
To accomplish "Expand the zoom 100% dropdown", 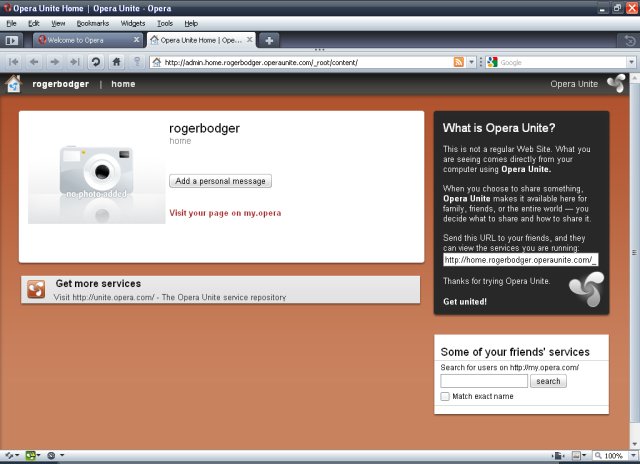I will click(631, 456).
